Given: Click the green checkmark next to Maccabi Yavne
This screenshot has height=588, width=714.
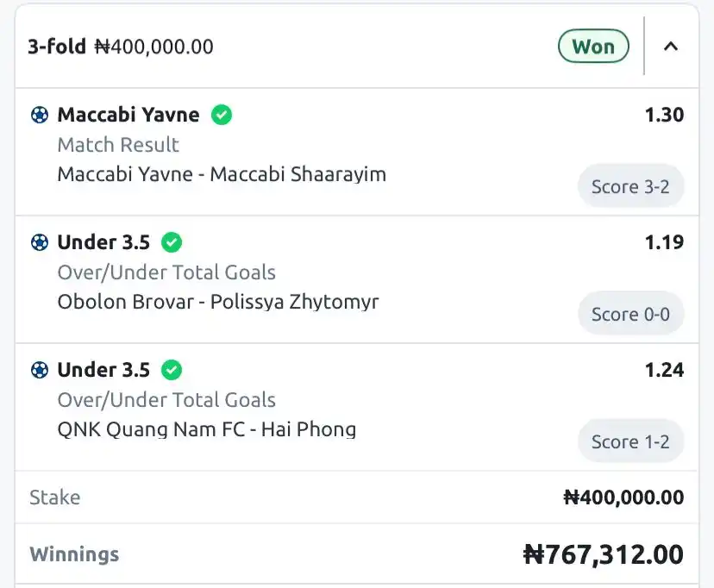Looking at the screenshot, I should coord(222,115).
